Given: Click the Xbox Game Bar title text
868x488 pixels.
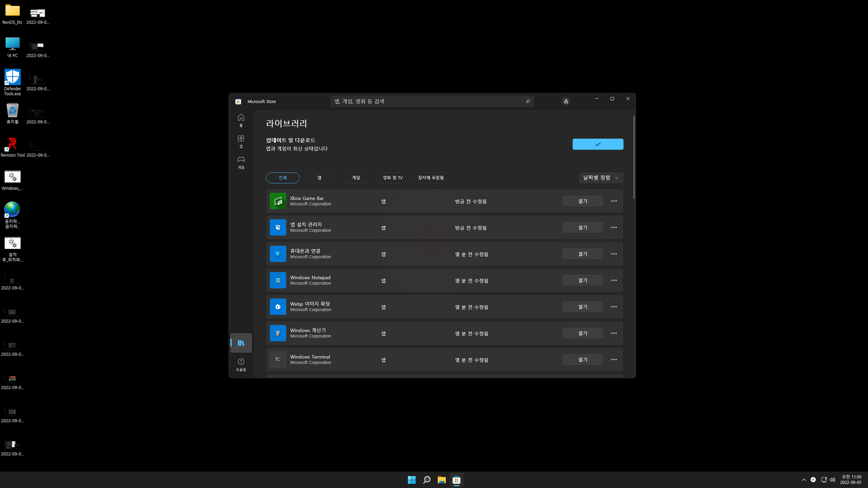Looking at the screenshot, I should 307,198.
